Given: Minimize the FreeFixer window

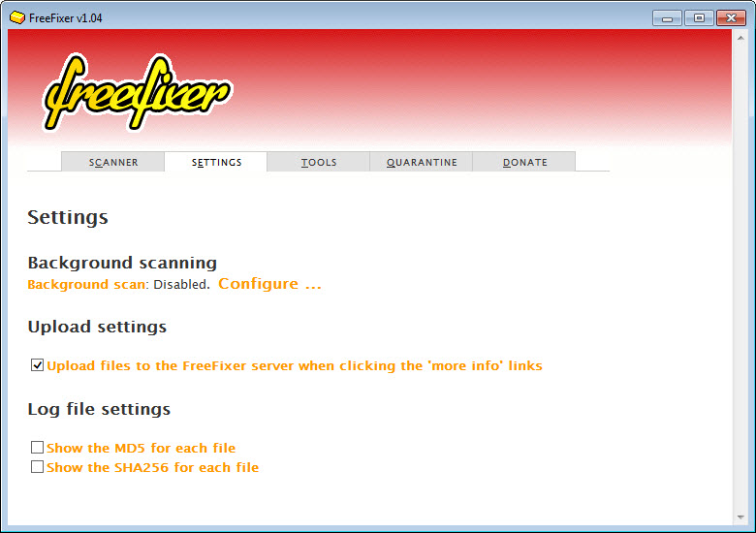Looking at the screenshot, I should [667, 17].
